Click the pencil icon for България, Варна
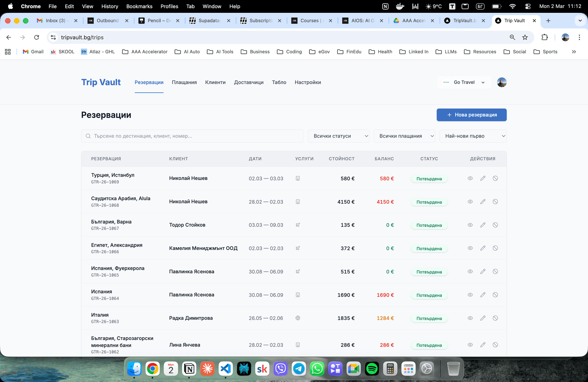Viewport: 588px width, 382px height. click(x=483, y=225)
